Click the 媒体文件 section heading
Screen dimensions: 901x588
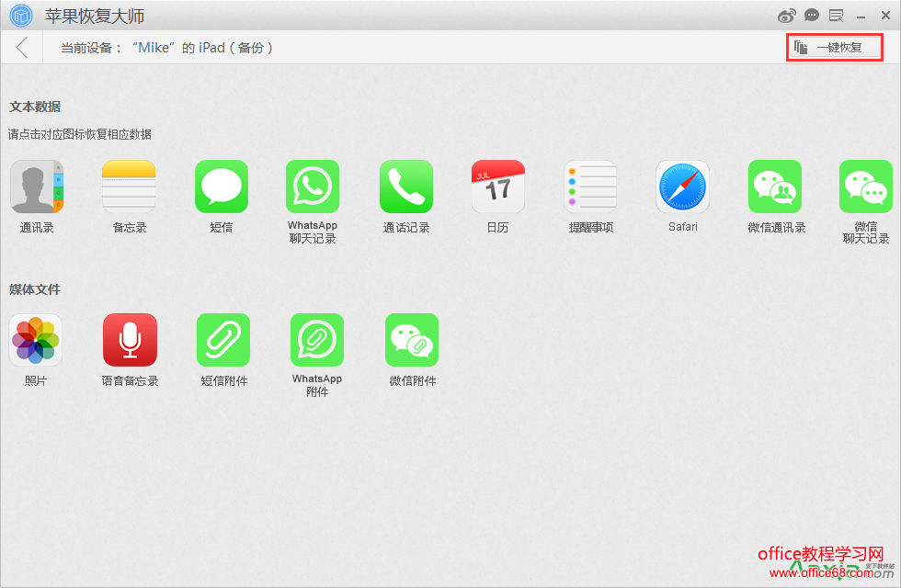[35, 289]
